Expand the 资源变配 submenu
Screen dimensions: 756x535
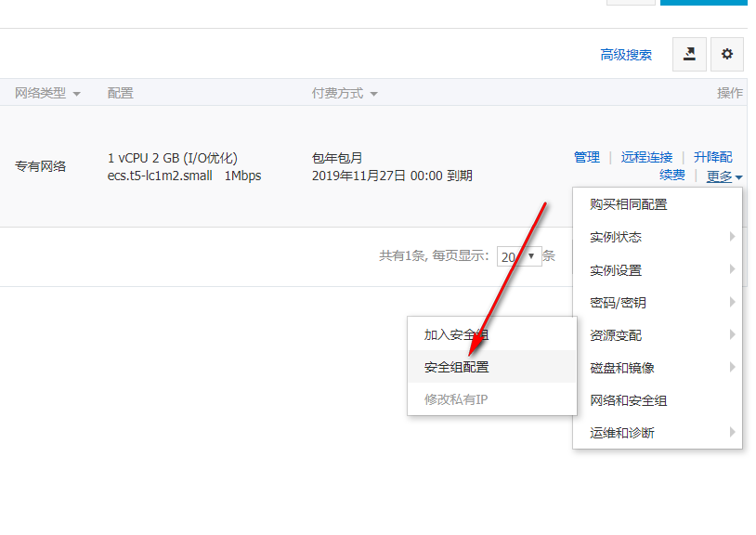coord(658,335)
